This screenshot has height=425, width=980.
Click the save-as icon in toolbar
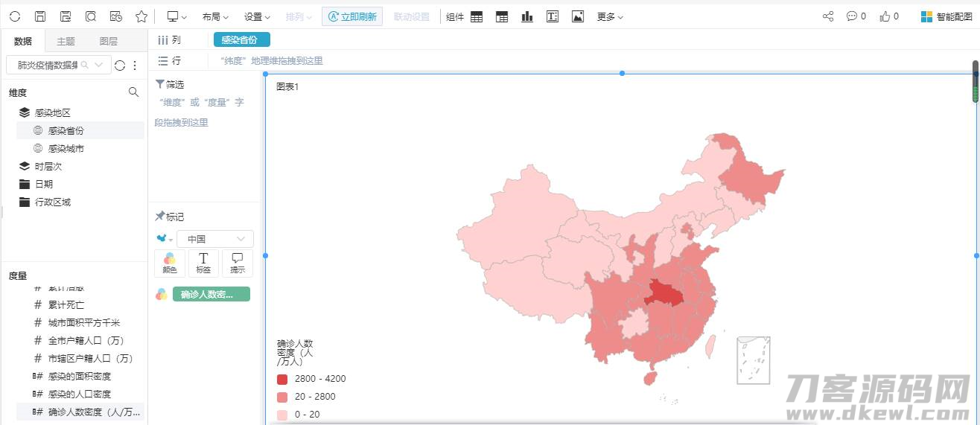point(66,16)
